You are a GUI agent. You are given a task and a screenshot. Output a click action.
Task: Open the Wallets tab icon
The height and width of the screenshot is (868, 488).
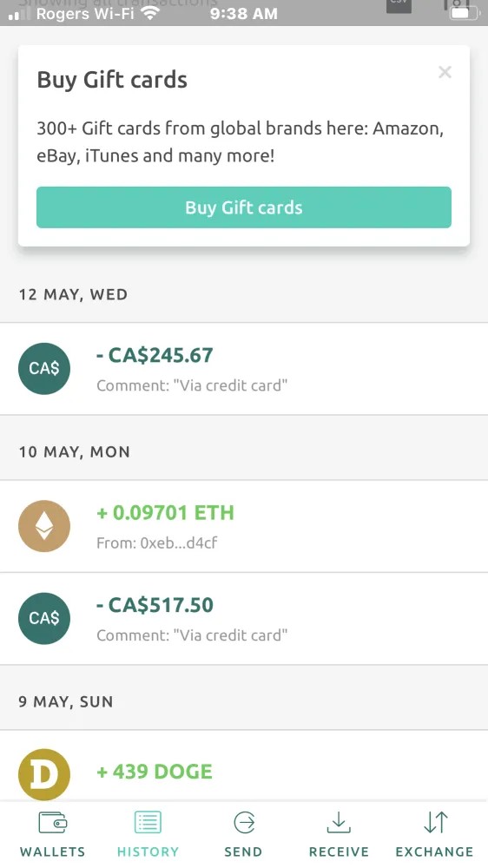[53, 823]
